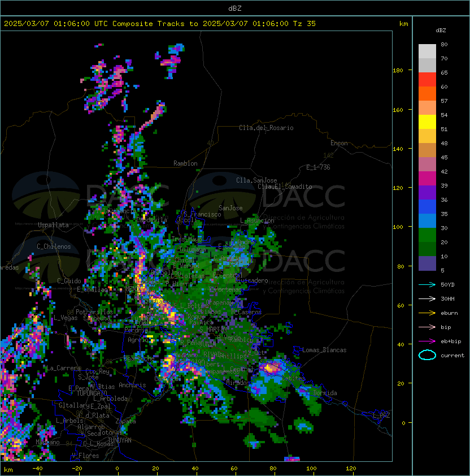Click the '-20' x-axis km tick label
This screenshot has width=470, height=476.
coord(77,469)
